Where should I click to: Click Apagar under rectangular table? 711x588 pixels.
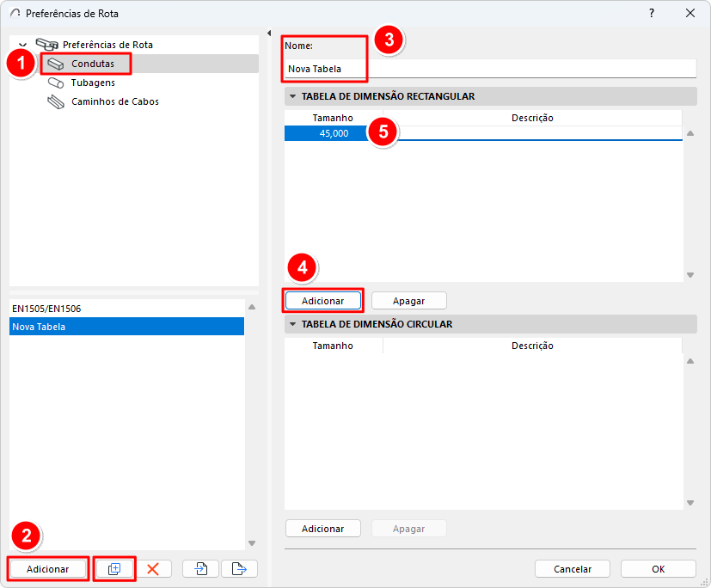pos(409,301)
